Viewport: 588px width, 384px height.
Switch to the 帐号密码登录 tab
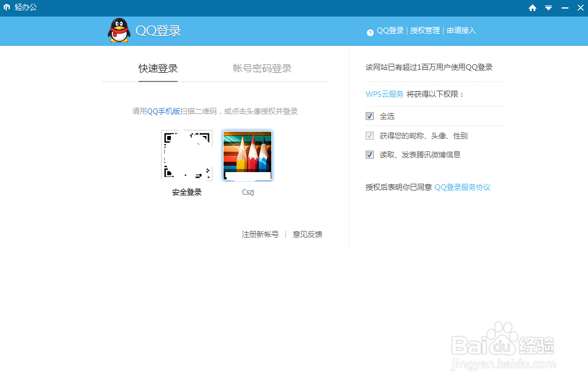point(262,69)
